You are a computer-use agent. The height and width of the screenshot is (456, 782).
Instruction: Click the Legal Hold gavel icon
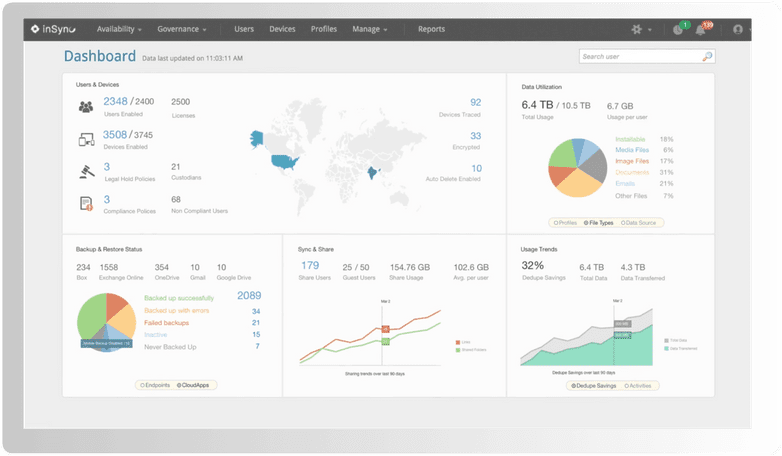point(86,171)
